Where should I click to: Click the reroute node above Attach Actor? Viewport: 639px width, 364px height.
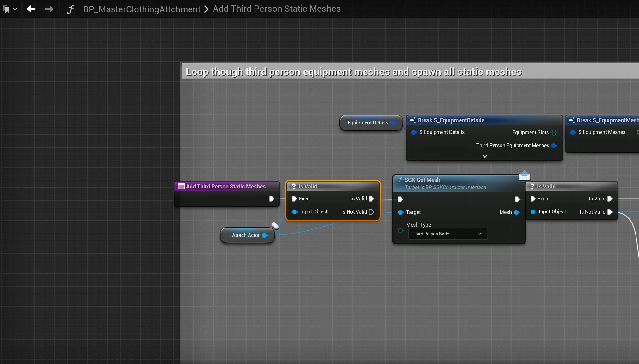(275, 226)
